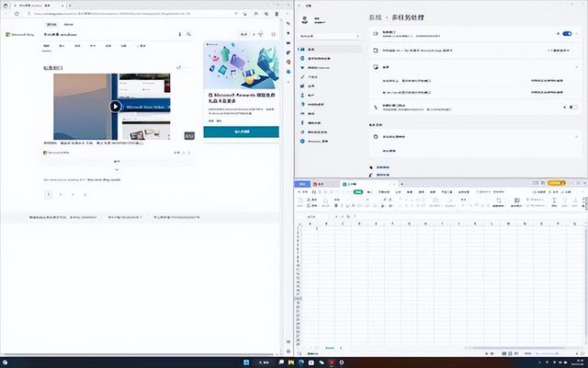The height and width of the screenshot is (368, 588).
Task: Click the Settings gear icon on taskbar
Action: 341,362
